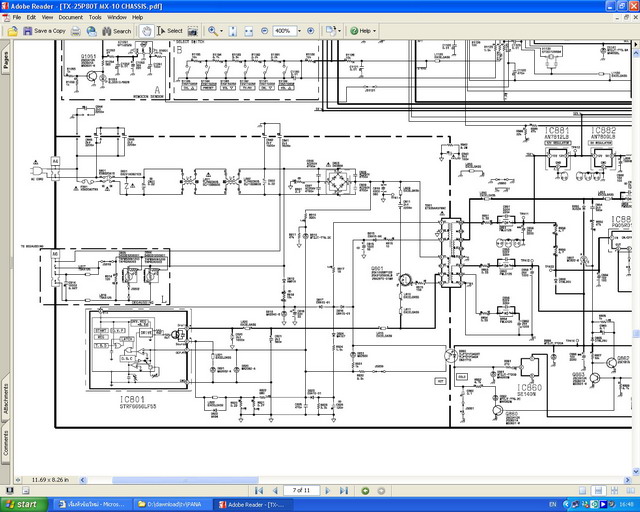This screenshot has height=512, width=640.
Task: Click the horizontal scrollbar right arrow
Action: point(628,480)
